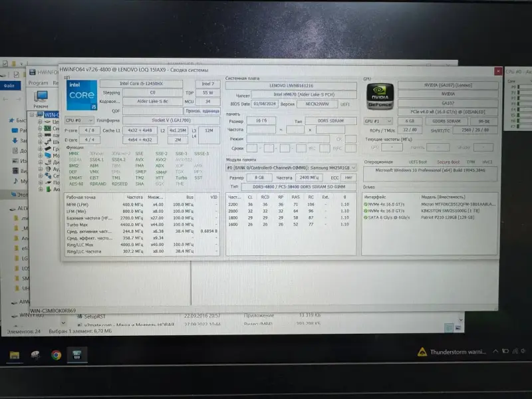Click the 'Интерфейс' column header in Drives list
532x399 pixels.
coord(375,197)
